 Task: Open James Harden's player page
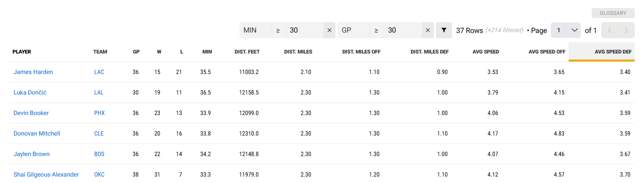pyautogui.click(x=33, y=72)
